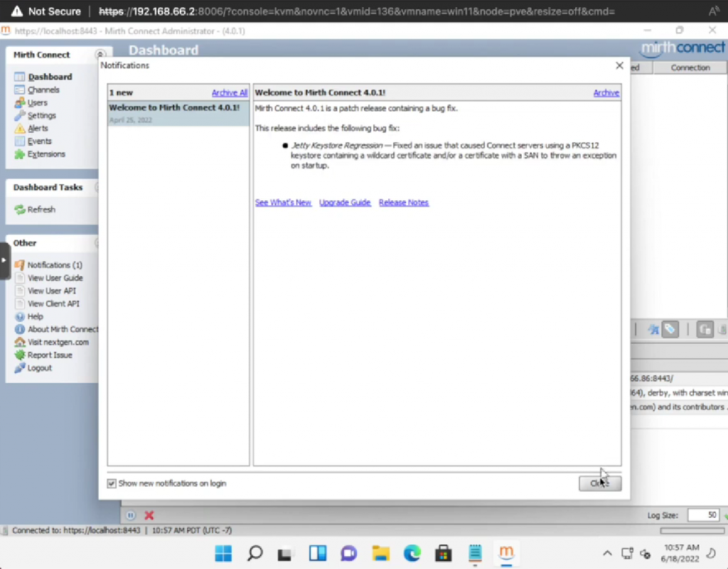Viewport: 728px width, 569px height.
Task: Click the taskbar clock and date
Action: click(x=681, y=553)
